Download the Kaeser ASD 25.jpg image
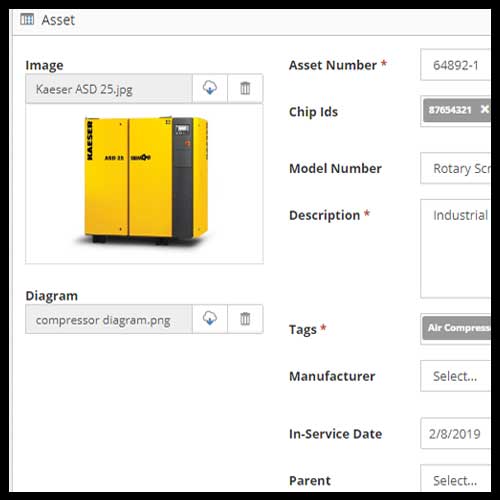The image size is (500, 500). [210, 89]
